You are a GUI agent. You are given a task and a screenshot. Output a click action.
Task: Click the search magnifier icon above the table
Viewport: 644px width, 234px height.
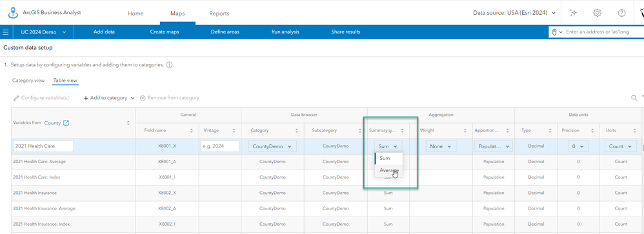point(634,98)
